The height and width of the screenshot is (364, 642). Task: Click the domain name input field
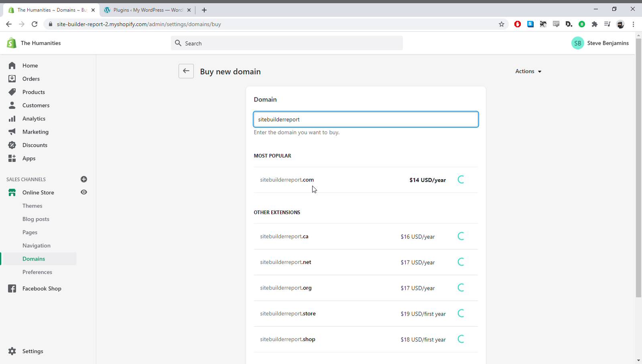[x=366, y=119]
